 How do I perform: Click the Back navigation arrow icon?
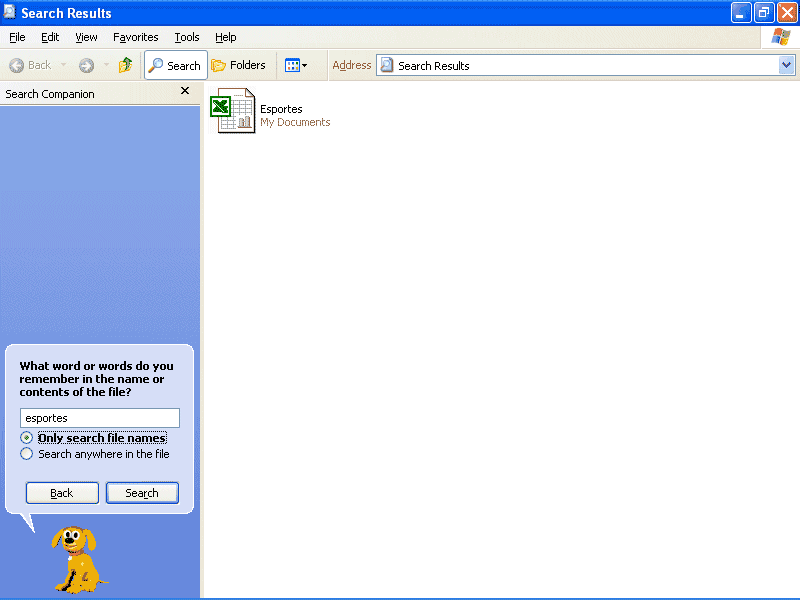[x=17, y=66]
